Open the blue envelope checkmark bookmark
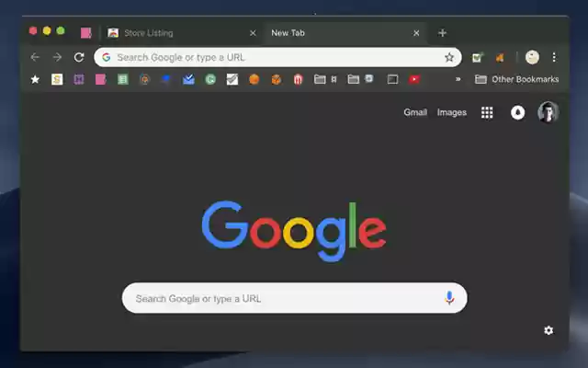588x368 pixels. [x=188, y=79]
